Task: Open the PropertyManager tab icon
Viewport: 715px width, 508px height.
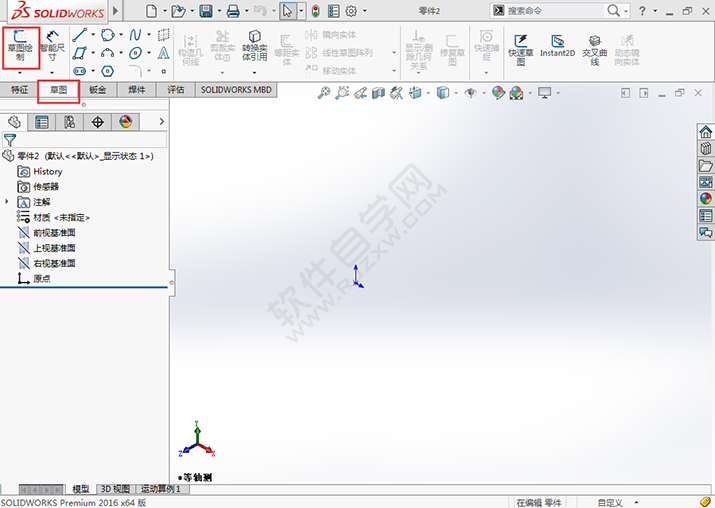Action: coord(41,122)
